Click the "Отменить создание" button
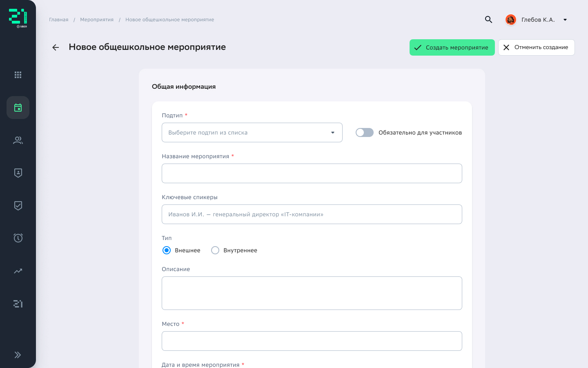 536,47
